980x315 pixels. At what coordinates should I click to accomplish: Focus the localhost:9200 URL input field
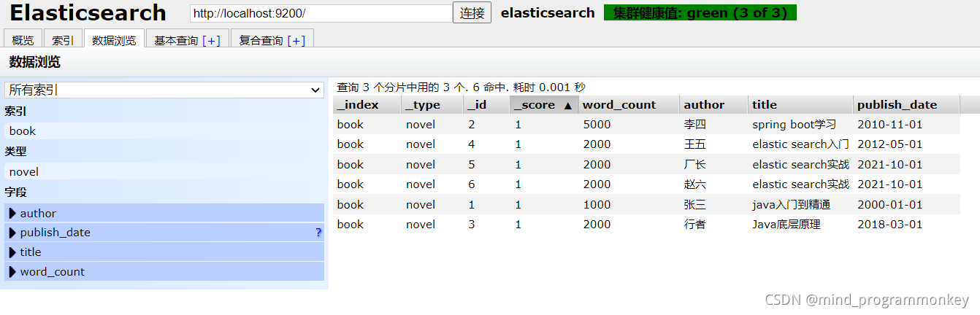point(321,13)
